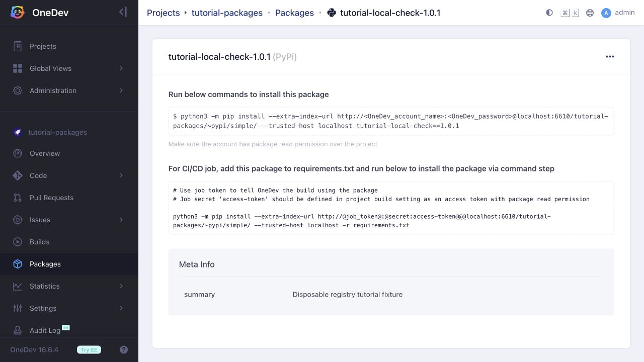Click the pip install command code block
The height and width of the screenshot is (362, 644).
pos(391,121)
